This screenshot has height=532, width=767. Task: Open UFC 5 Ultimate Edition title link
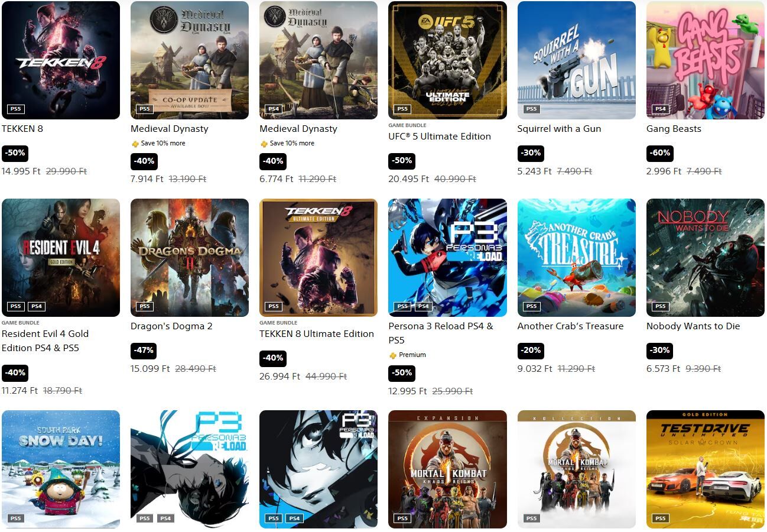pos(440,137)
